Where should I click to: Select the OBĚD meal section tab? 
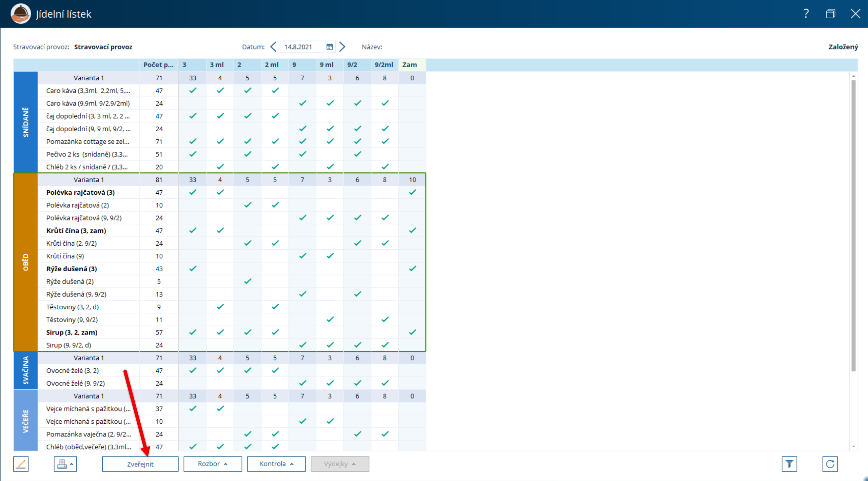tap(25, 262)
